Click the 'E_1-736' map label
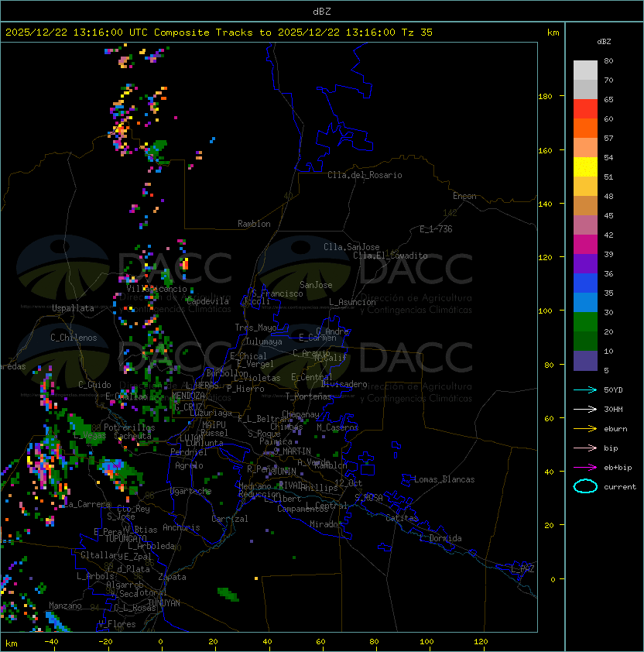The width and height of the screenshot is (644, 652). (436, 229)
